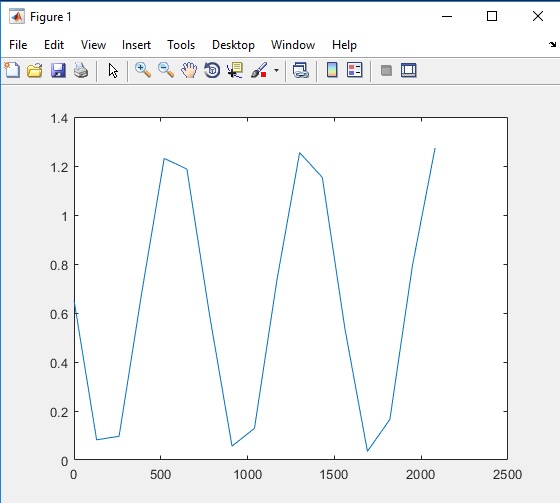560x503 pixels.
Task: Click the y-axis label 0.6
Action: click(59, 314)
